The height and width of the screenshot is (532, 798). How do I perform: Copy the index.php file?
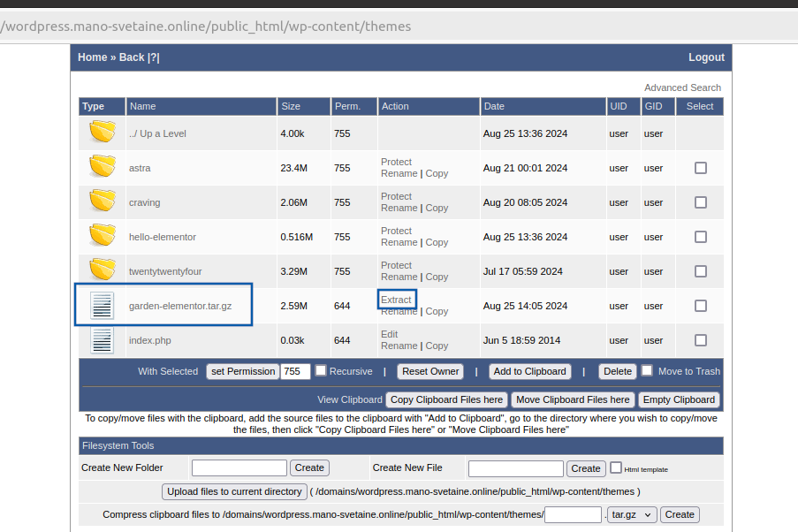tap(437, 346)
